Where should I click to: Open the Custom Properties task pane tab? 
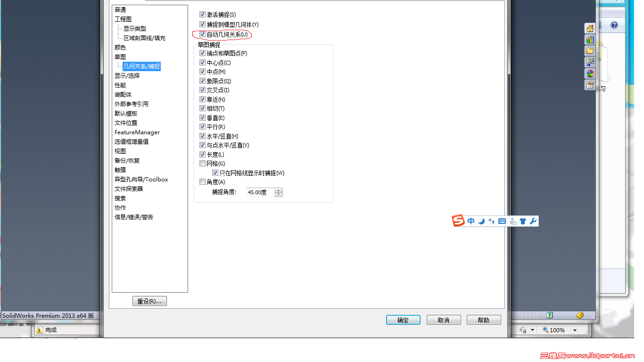(x=590, y=85)
